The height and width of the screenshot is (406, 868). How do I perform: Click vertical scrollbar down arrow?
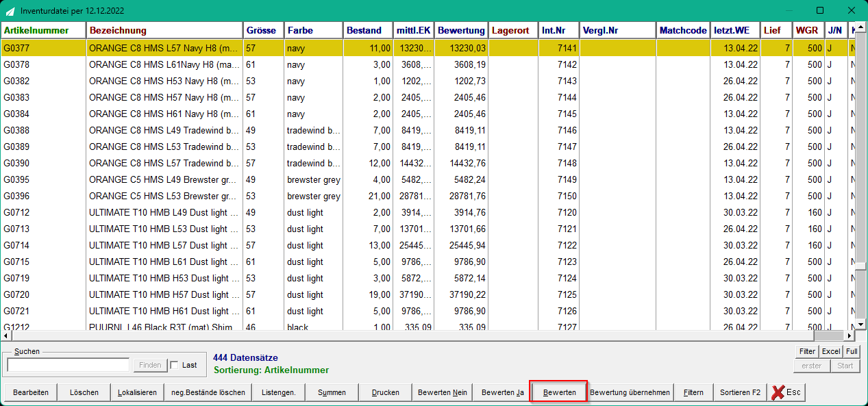point(861,324)
